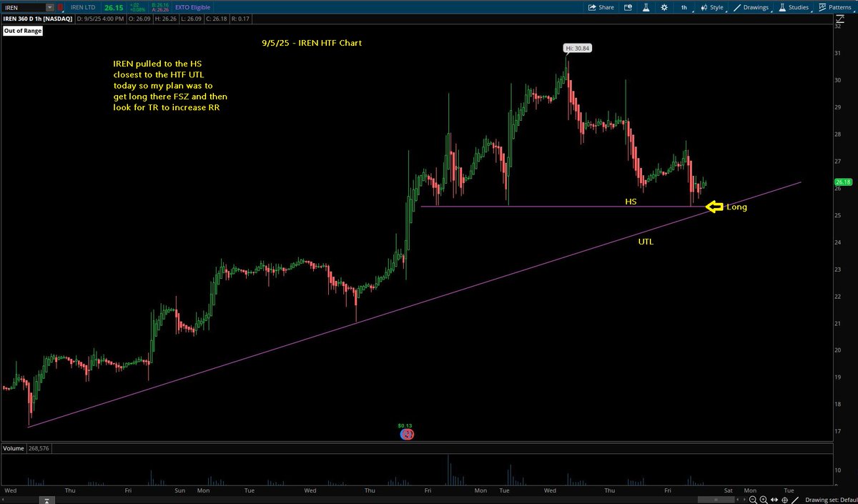Click the quick chart alert icon beside Share
Image resolution: width=858 pixels, height=504 pixels.
628,7
